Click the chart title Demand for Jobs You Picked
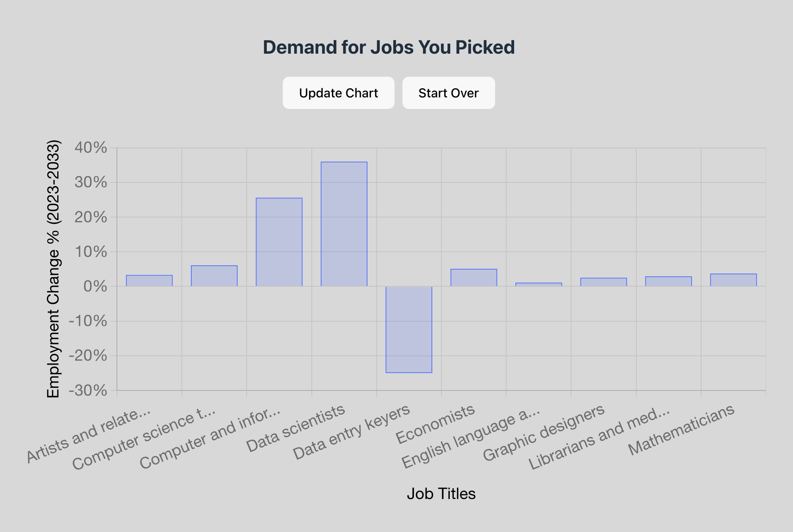Image resolution: width=793 pixels, height=532 pixels. click(x=389, y=47)
